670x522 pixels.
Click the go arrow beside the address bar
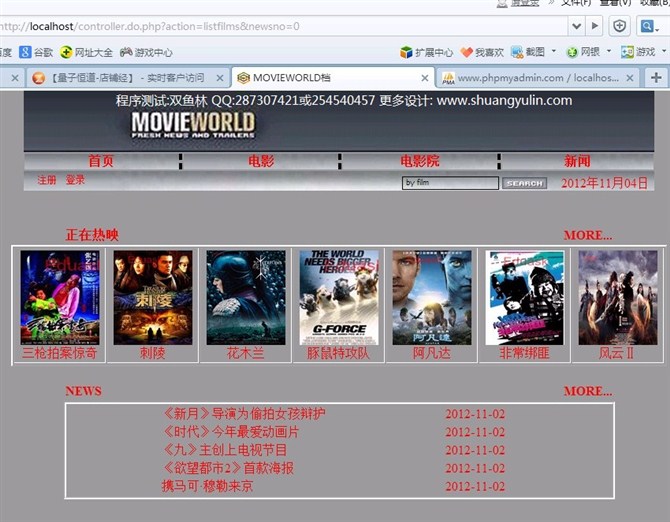tap(594, 26)
